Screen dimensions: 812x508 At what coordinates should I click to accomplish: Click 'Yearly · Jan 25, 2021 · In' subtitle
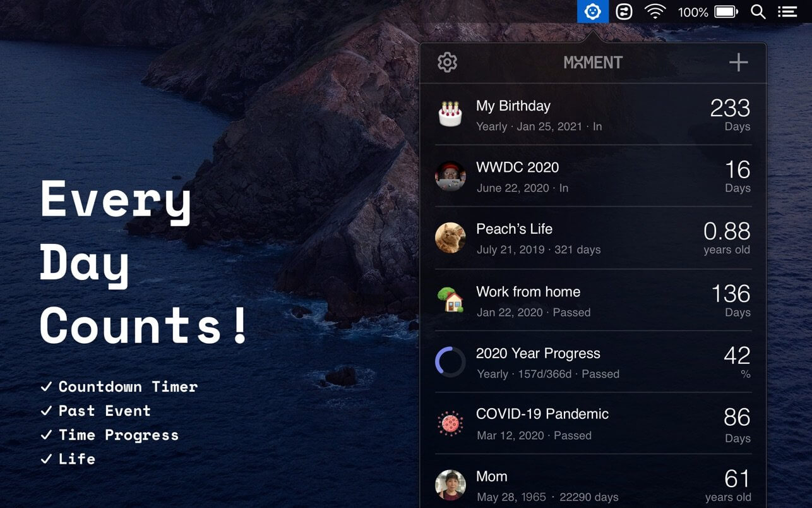pos(539,126)
